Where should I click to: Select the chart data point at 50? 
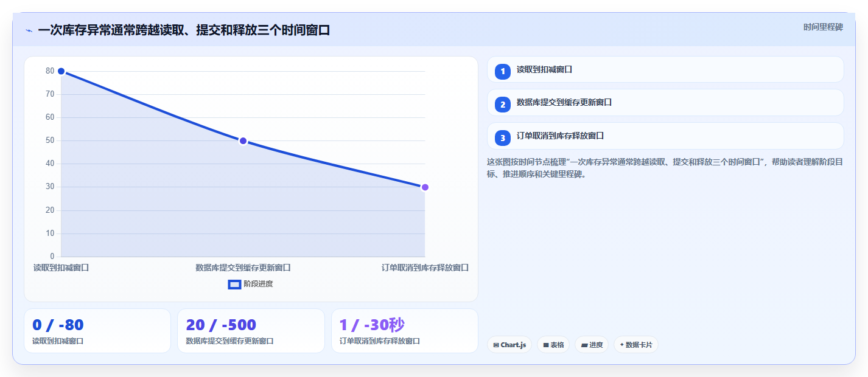(x=243, y=141)
